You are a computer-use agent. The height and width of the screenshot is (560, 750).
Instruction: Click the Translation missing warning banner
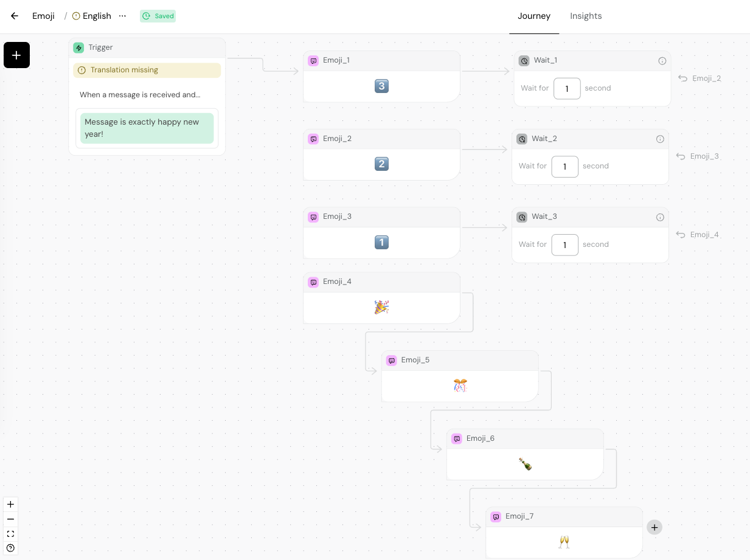click(147, 70)
